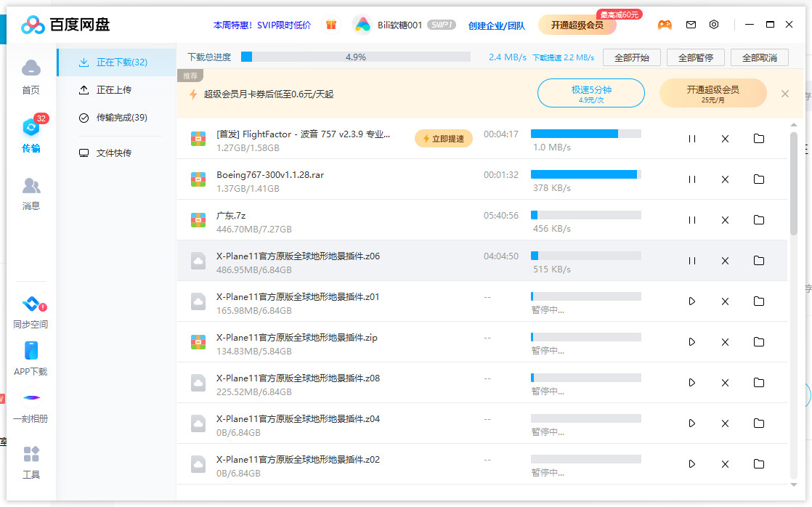Select the 正在下载(32) tab
This screenshot has width=812, height=507.
117,62
